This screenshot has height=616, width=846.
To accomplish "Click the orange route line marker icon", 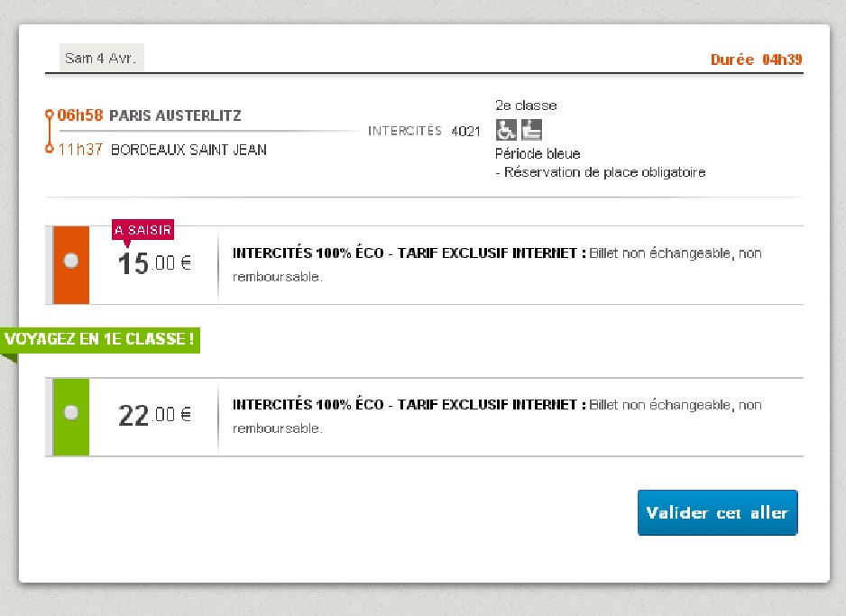I will coord(50,132).
